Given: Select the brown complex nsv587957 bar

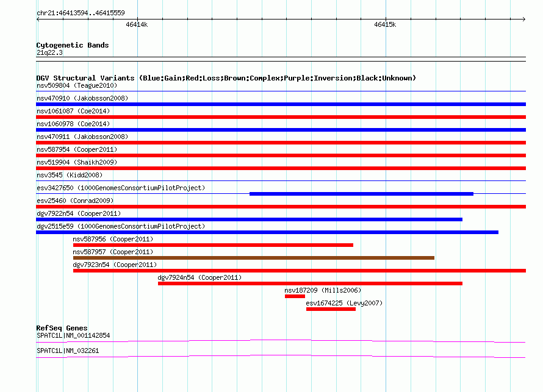Looking at the screenshot, I should [253, 258].
